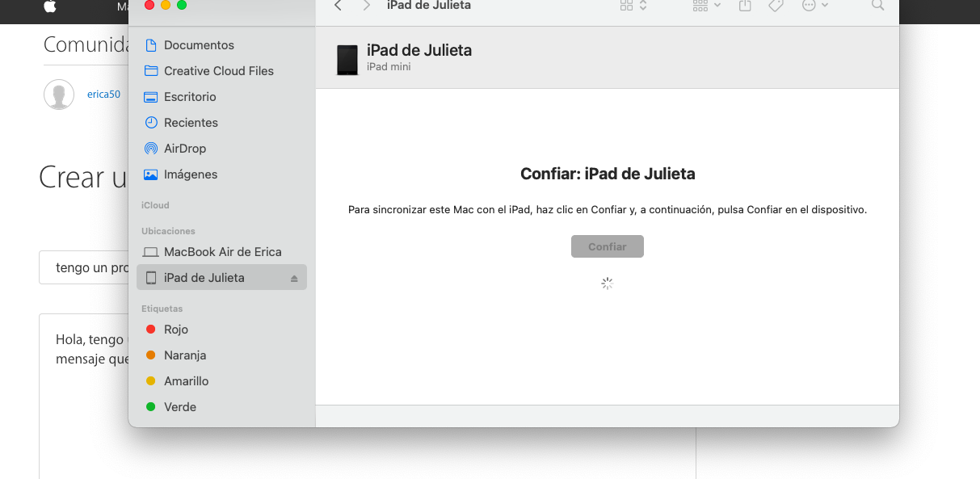This screenshot has height=479, width=980.
Task: Click the tag icon in Finder toolbar
Action: tap(776, 6)
